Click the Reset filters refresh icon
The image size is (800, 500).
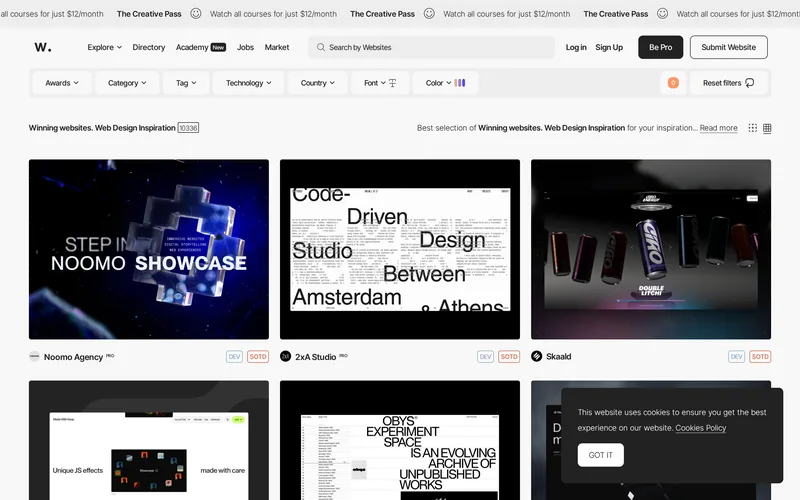coord(749,83)
